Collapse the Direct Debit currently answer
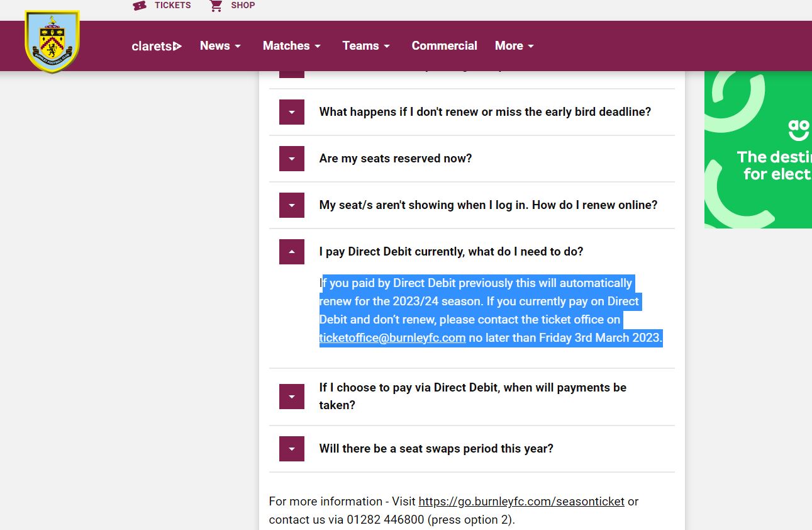 pyautogui.click(x=292, y=252)
